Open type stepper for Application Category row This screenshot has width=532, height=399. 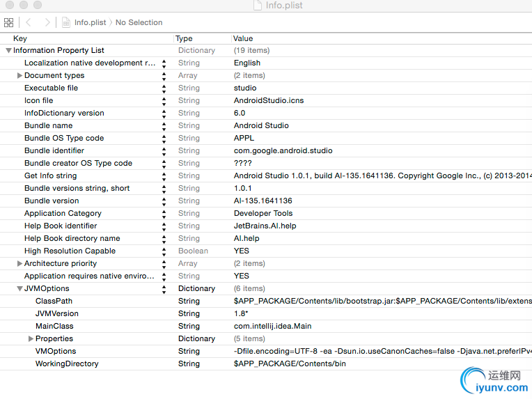[164, 213]
